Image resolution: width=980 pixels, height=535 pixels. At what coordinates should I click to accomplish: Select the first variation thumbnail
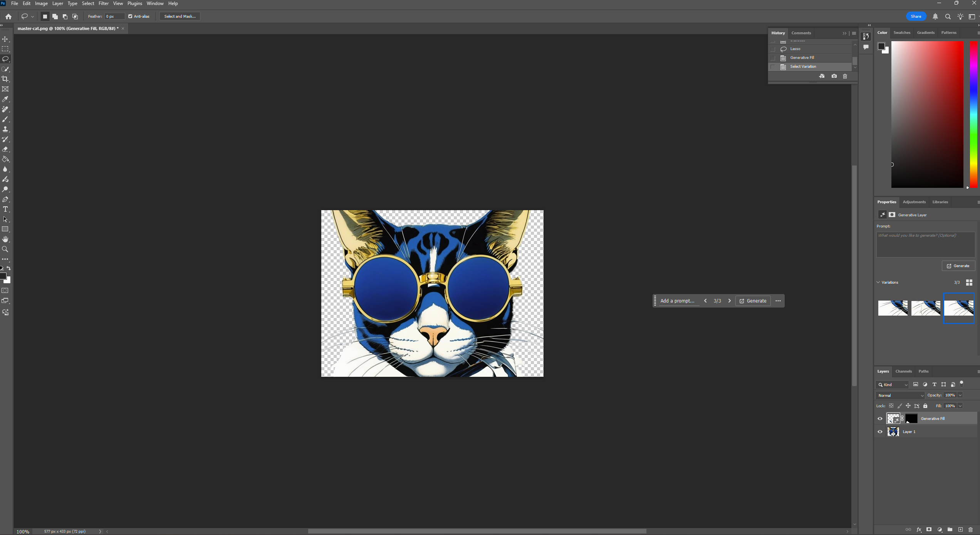[x=893, y=308]
